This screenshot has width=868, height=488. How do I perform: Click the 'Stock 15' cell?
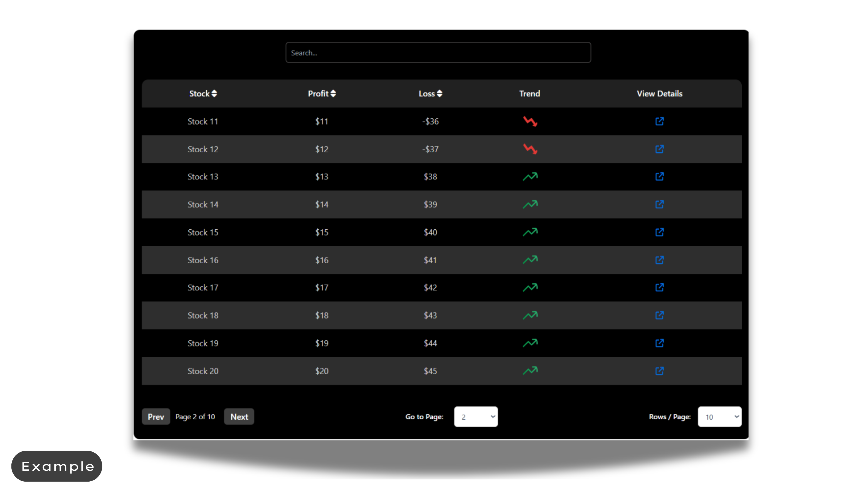point(203,232)
